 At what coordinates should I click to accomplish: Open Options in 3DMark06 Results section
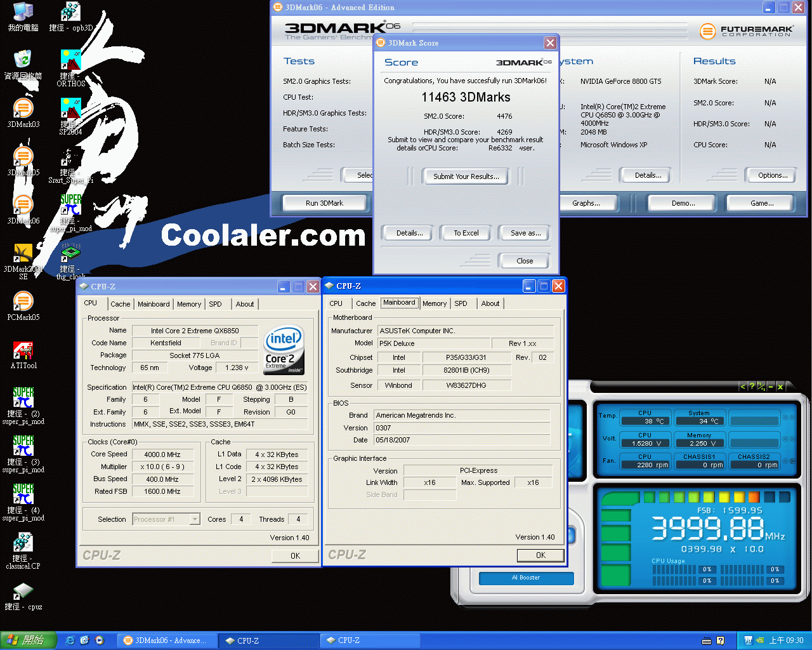click(772, 175)
